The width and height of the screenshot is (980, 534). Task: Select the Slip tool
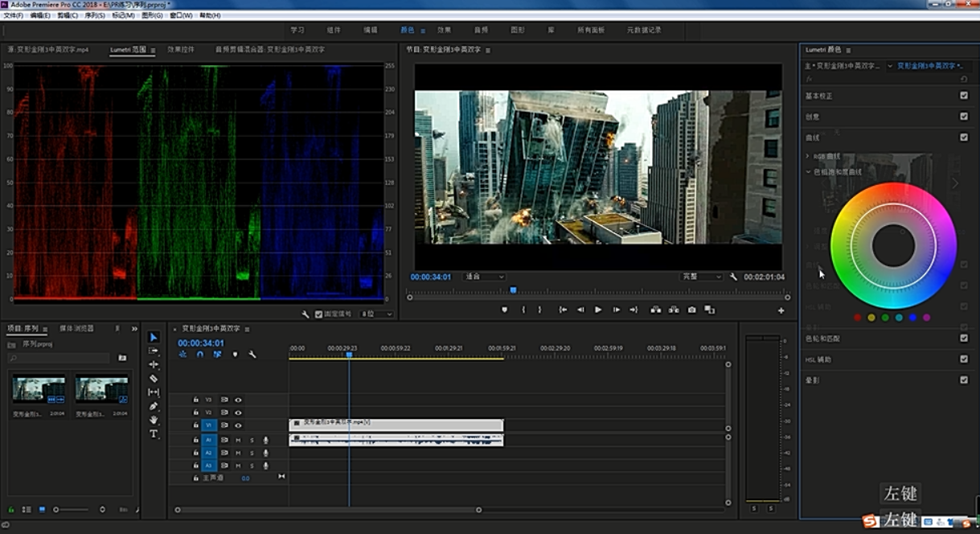click(x=154, y=392)
